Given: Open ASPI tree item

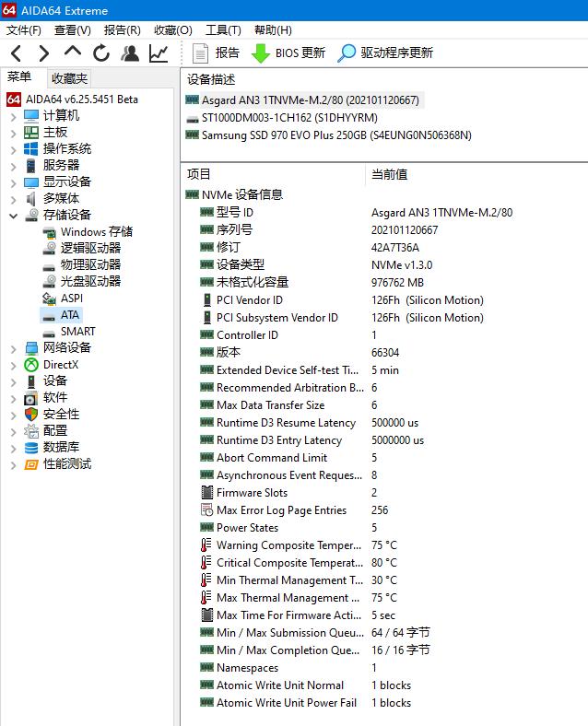Looking at the screenshot, I should coord(63,299).
